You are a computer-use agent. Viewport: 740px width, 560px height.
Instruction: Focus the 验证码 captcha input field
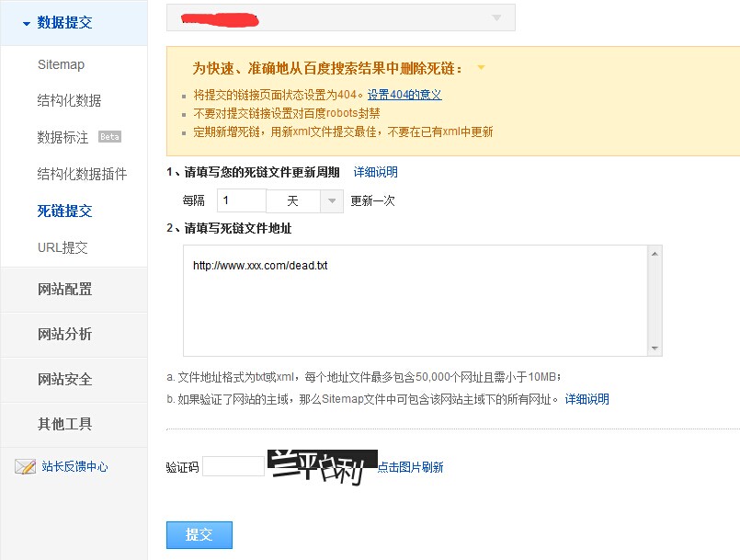click(x=233, y=466)
